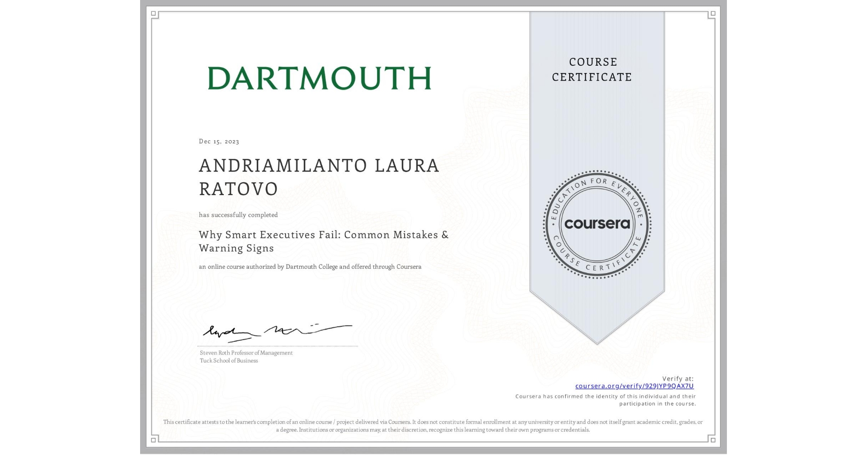Toggle selection of the date 'Dec 15, 2023'
The image size is (868, 455).
coord(219,141)
